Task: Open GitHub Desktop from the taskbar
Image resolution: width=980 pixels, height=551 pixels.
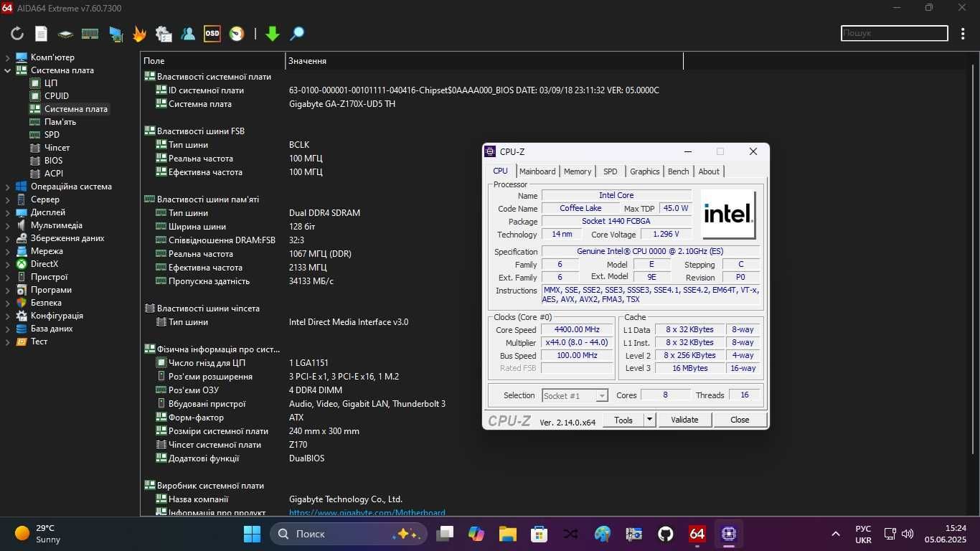Action: tap(665, 534)
